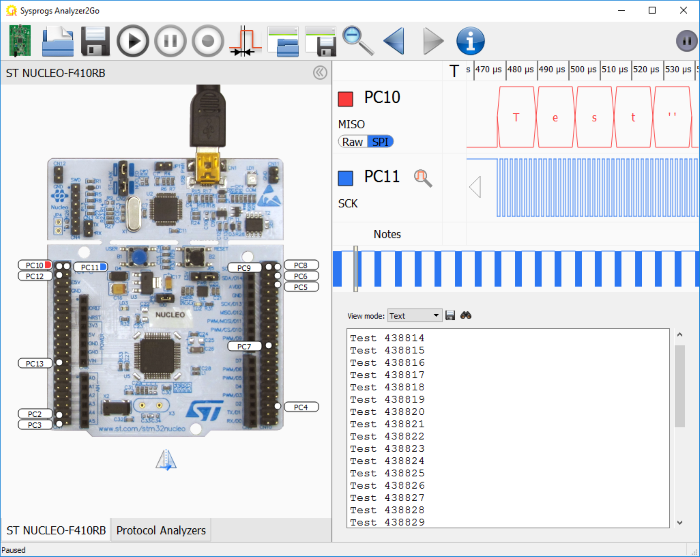Click the red pulse width measurement icon
This screenshot has width=700, height=557.
click(x=244, y=41)
